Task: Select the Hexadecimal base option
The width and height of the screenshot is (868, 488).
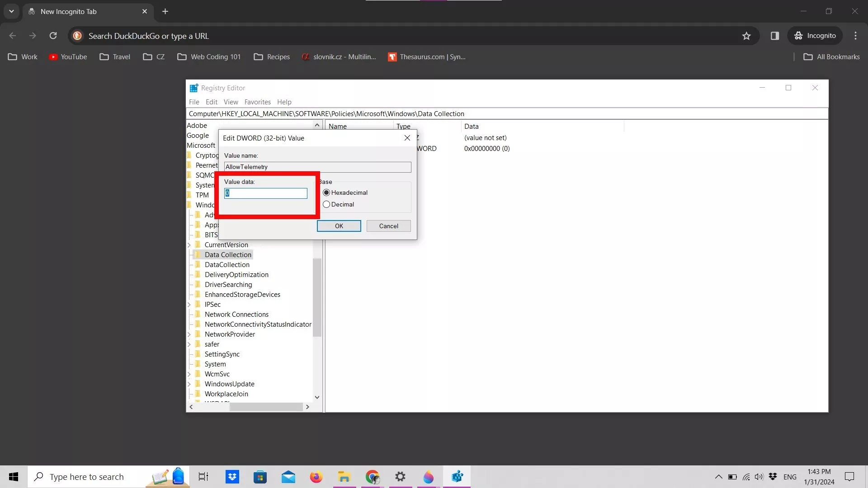Action: point(326,192)
